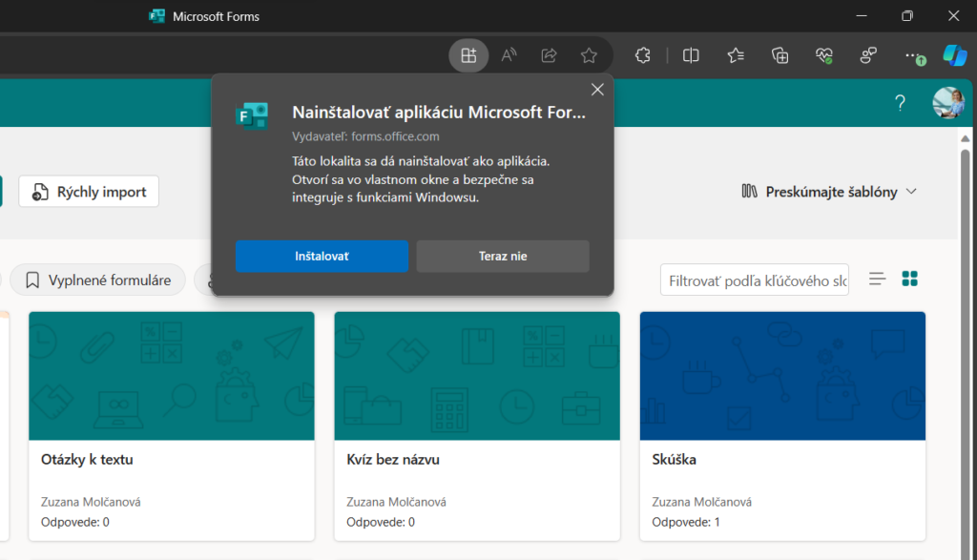Image resolution: width=977 pixels, height=560 pixels.
Task: Click the Microsoft Forms icon in title bar
Action: click(x=157, y=16)
